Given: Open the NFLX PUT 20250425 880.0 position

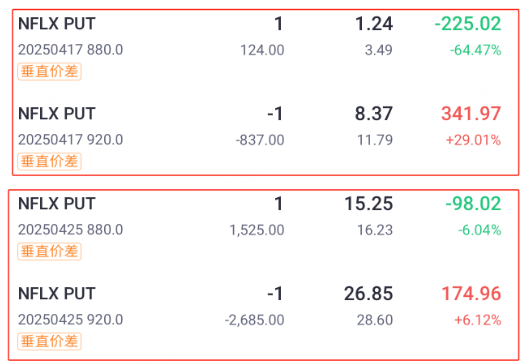Looking at the screenshot, I should (260, 227).
